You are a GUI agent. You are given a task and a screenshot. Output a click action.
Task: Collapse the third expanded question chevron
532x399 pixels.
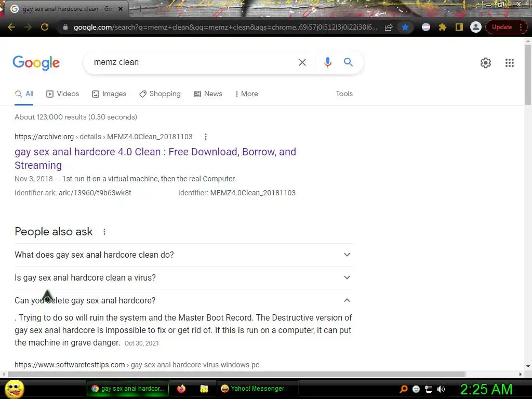(x=347, y=300)
